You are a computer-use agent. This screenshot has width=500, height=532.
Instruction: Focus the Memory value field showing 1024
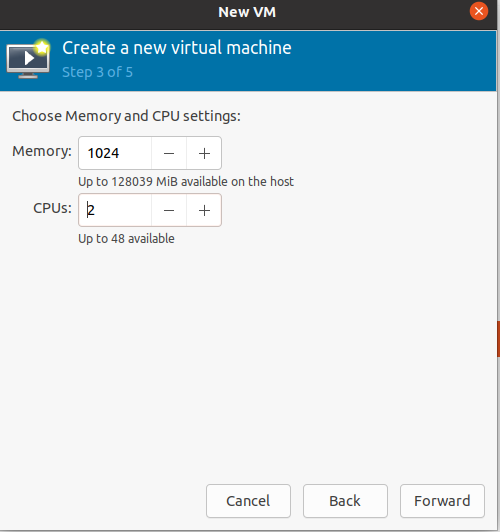tap(115, 153)
